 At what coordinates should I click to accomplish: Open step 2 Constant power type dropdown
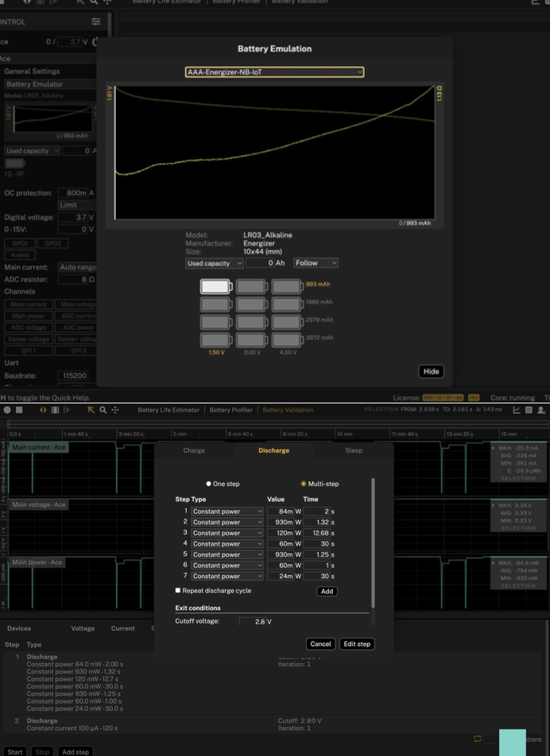coord(227,523)
